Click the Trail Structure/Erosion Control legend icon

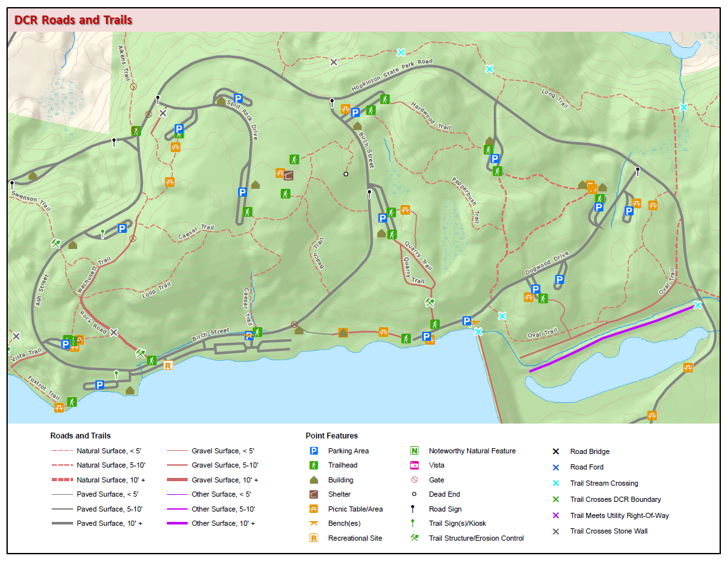[x=414, y=538]
